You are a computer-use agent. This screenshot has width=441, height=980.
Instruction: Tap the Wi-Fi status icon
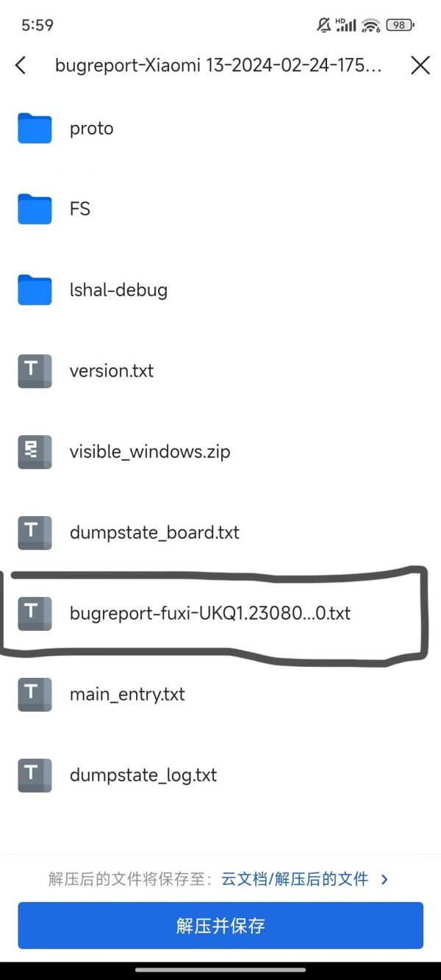click(x=371, y=25)
